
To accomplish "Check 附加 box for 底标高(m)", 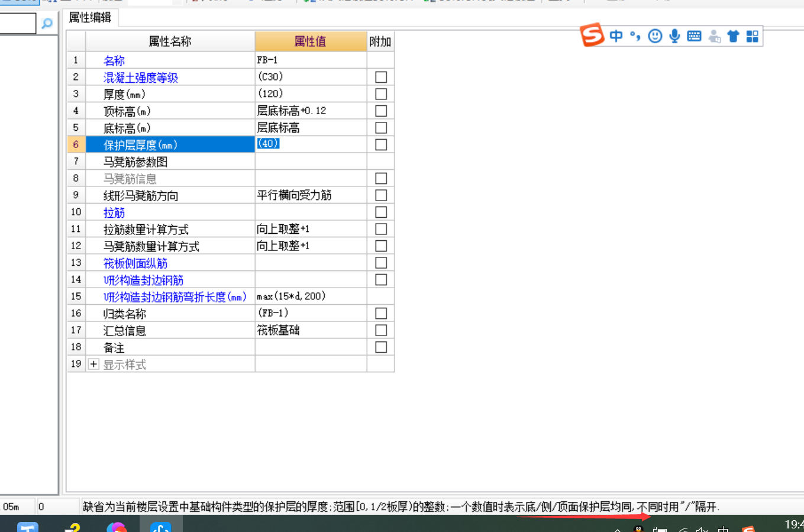I will pyautogui.click(x=381, y=128).
